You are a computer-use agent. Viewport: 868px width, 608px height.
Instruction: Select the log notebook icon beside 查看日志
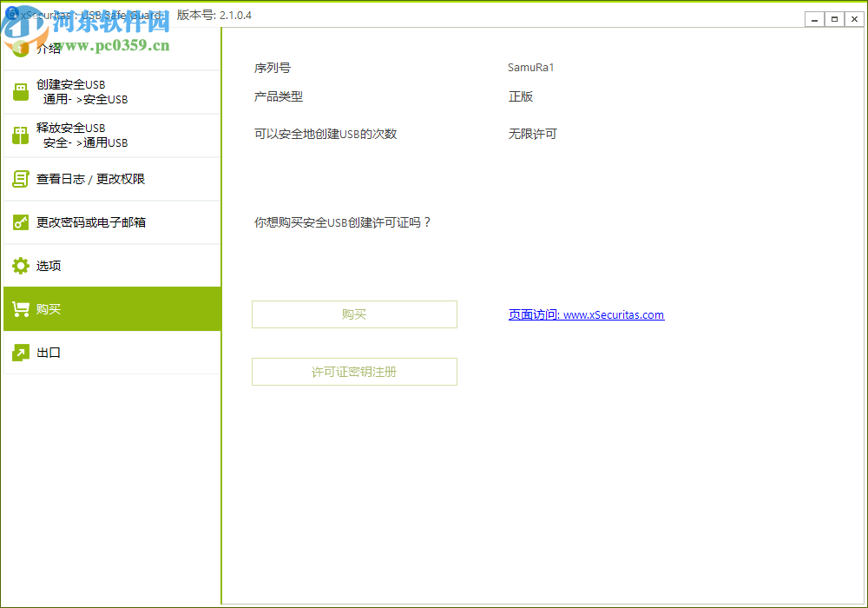pyautogui.click(x=20, y=178)
